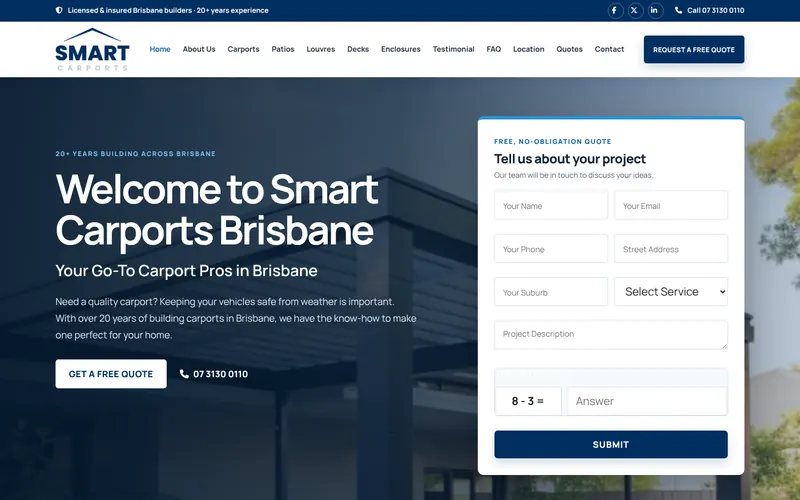The image size is (800, 500).
Task: Click the phone icon beside Call 07 3130 0110
Action: tap(678, 10)
